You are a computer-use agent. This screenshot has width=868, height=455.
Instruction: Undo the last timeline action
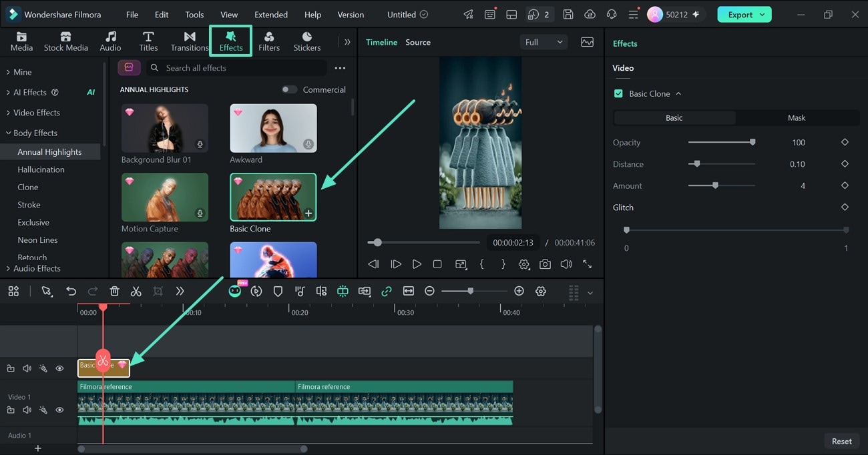click(71, 292)
